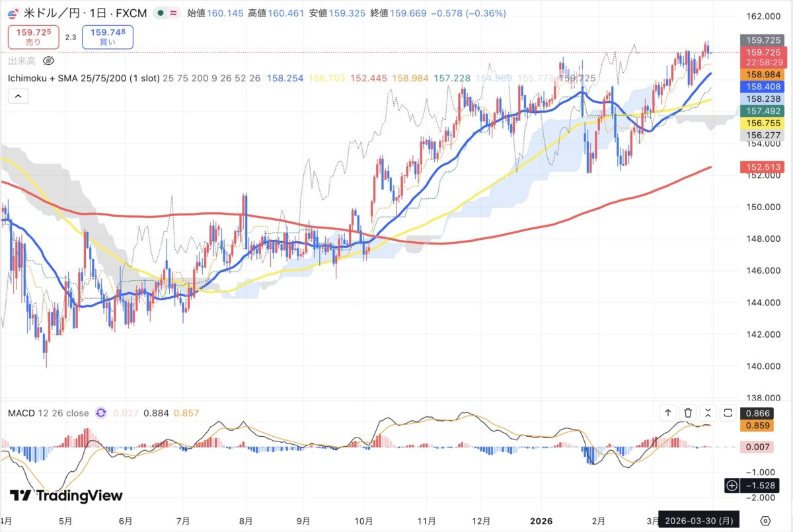793x532 pixels.
Task: Move the MACD pane up with arrow icon
Action: click(668, 413)
